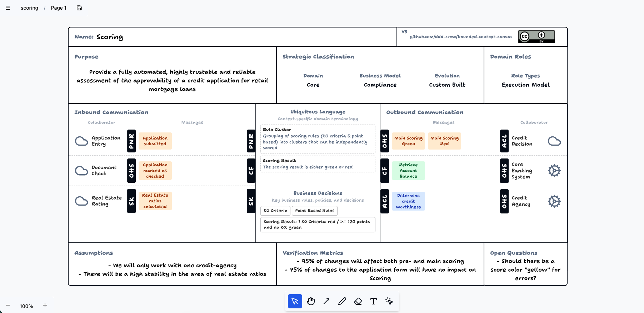The image size is (644, 313).
Task: Click SK badge beside Real Estate Rating
Action: coord(131,201)
